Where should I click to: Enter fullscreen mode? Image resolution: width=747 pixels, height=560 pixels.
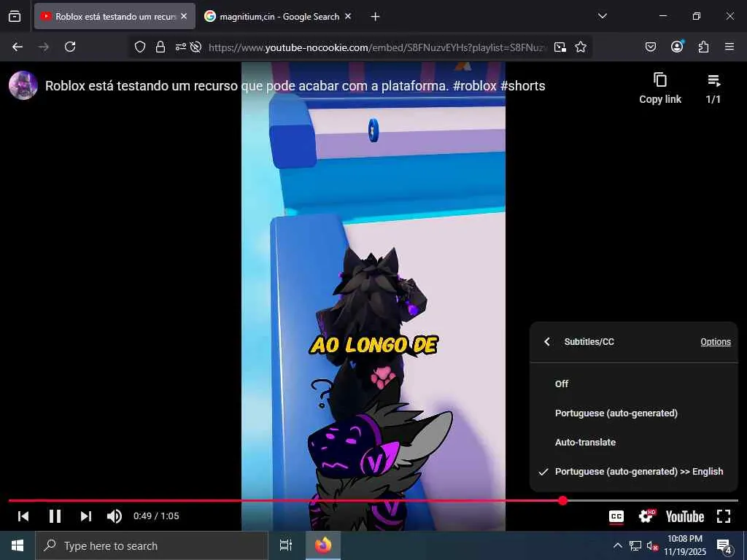click(724, 516)
